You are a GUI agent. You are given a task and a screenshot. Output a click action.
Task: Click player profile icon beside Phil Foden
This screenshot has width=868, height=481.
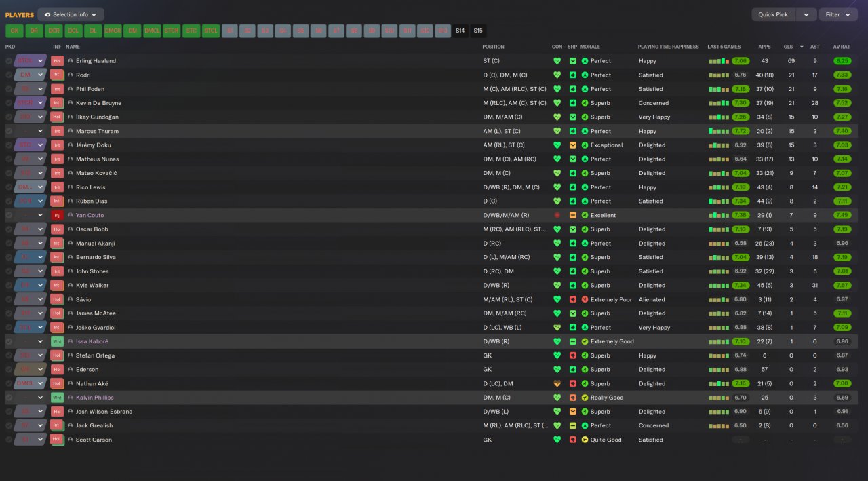[x=70, y=89]
